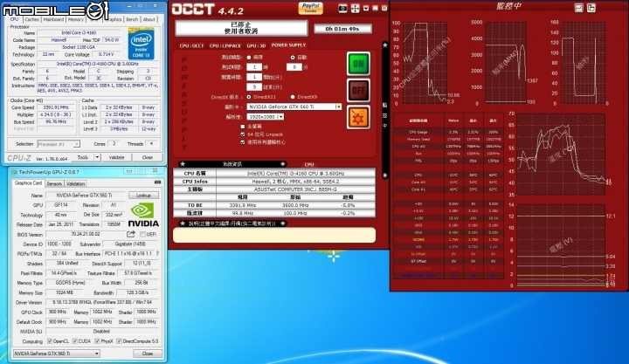The width and height of the screenshot is (629, 364).
Task: Toggle the use all logical cores checkbox
Action: pyautogui.click(x=243, y=142)
